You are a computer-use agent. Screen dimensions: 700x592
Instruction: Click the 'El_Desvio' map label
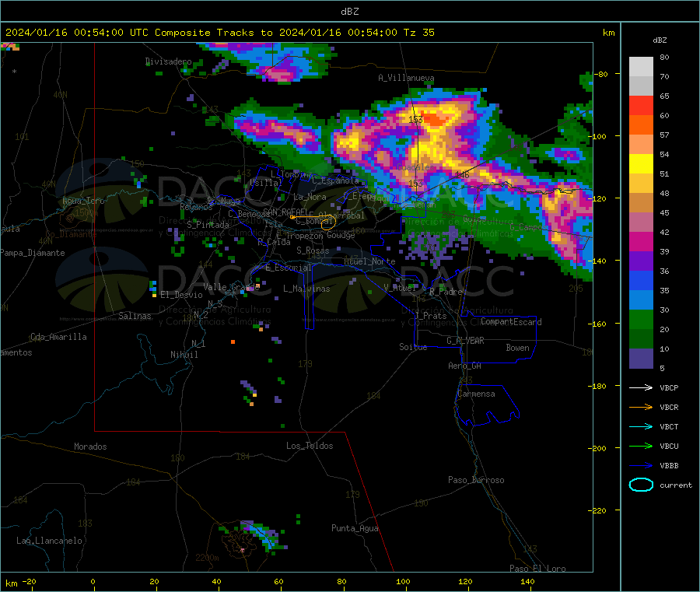click(x=181, y=295)
